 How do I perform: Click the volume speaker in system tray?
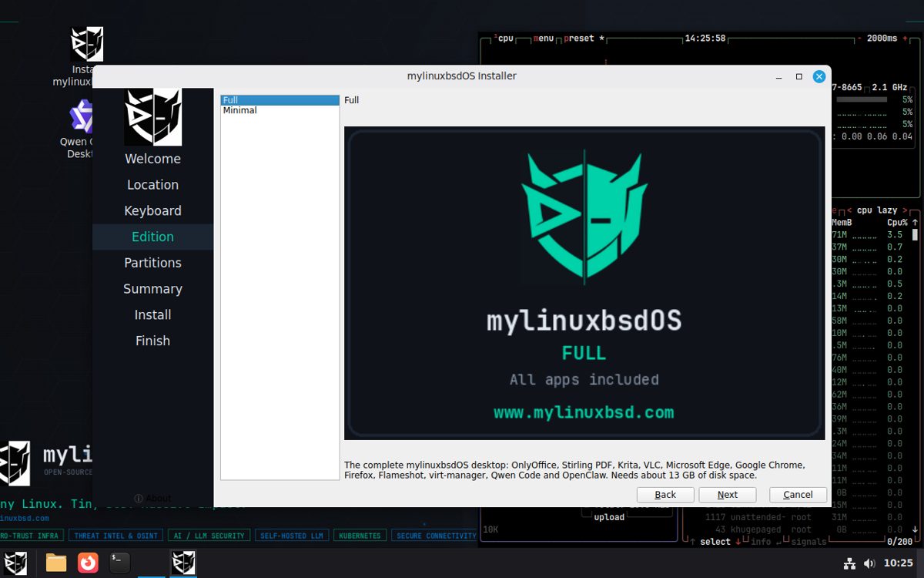click(869, 563)
